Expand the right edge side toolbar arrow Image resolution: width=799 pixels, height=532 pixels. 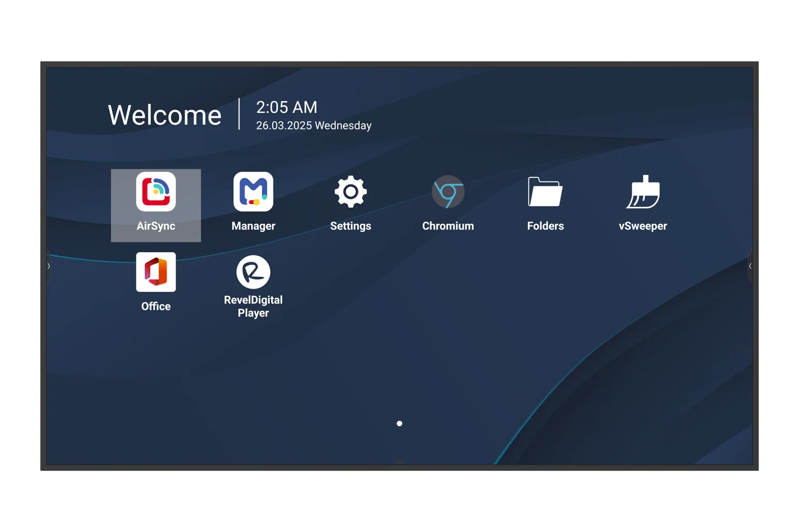(x=750, y=266)
